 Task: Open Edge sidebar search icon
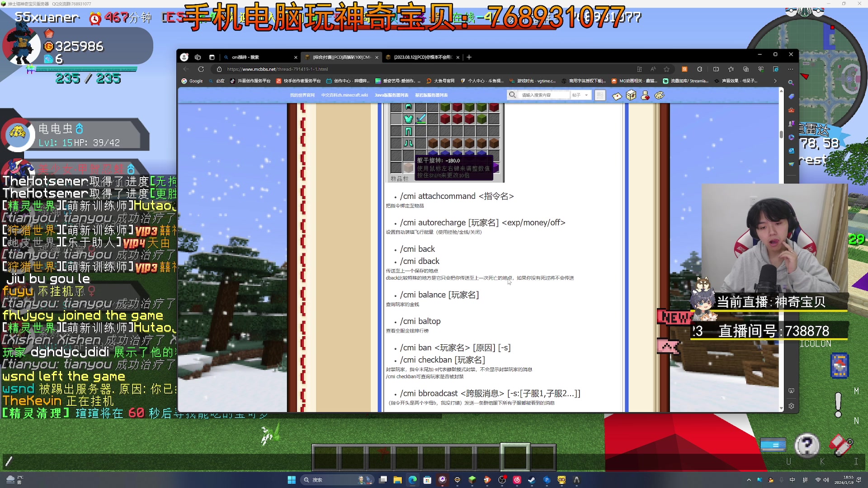point(791,83)
